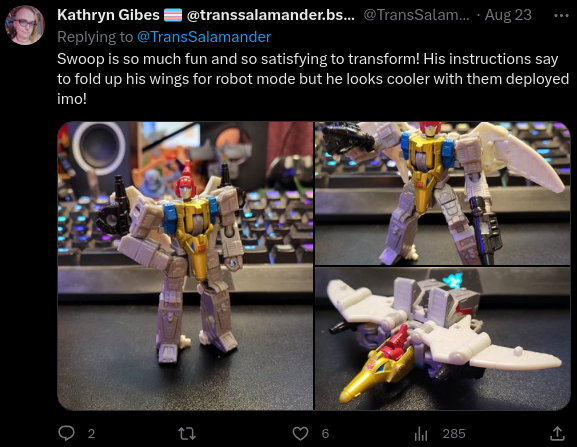
Task: Like the tweet with heart icon
Action: 300,434
